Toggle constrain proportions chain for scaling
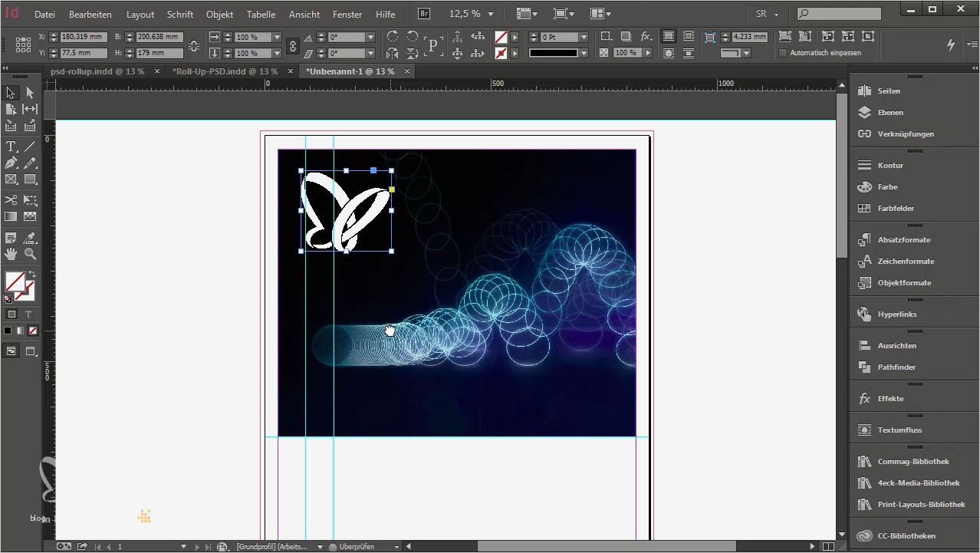 [x=292, y=45]
